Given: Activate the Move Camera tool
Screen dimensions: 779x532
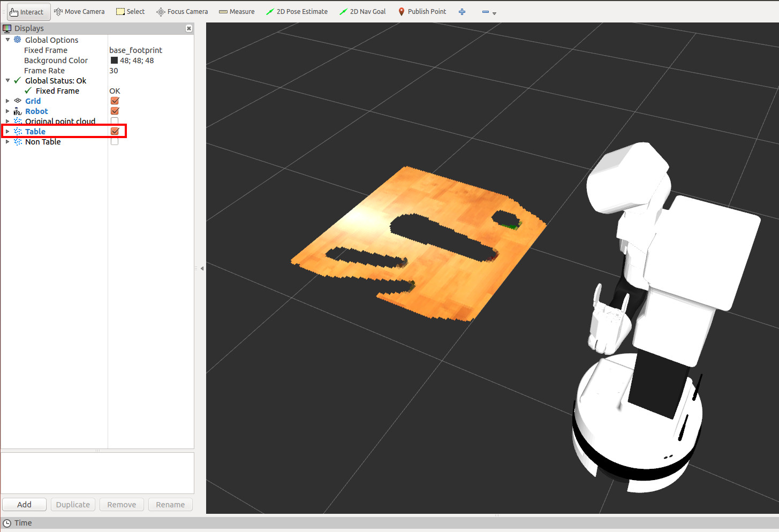Looking at the screenshot, I should (x=79, y=12).
